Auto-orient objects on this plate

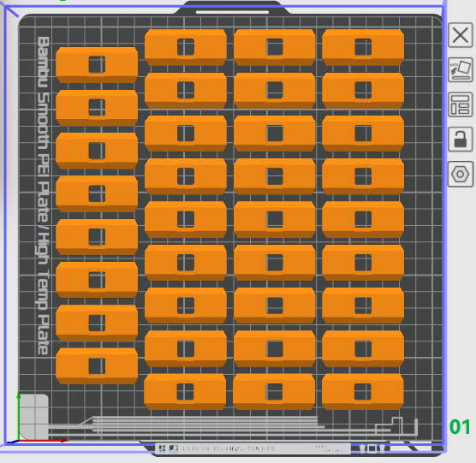click(461, 70)
